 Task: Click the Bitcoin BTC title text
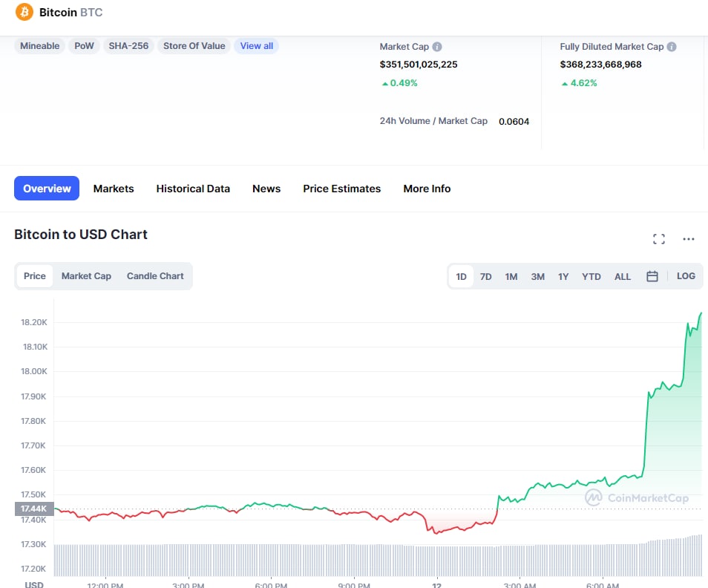(x=71, y=12)
